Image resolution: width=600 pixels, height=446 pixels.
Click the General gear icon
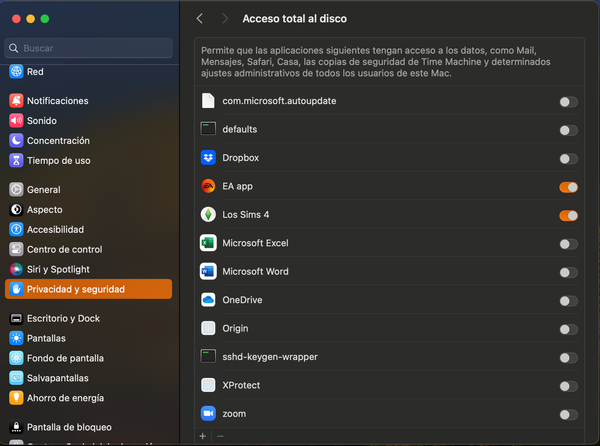coord(16,189)
